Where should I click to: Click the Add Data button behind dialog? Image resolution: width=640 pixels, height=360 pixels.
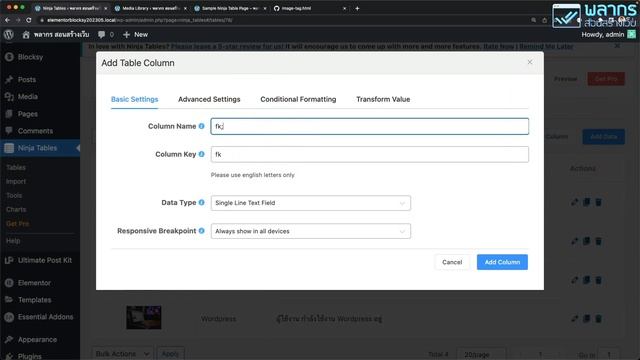603,137
